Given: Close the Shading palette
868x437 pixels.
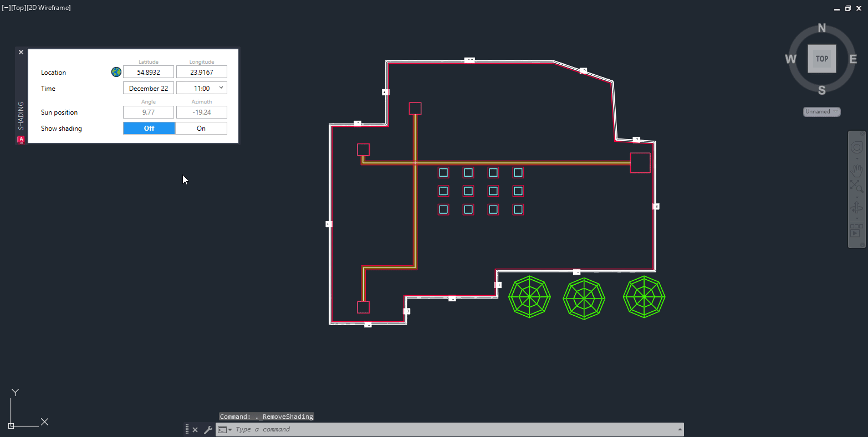Looking at the screenshot, I should 21,52.
